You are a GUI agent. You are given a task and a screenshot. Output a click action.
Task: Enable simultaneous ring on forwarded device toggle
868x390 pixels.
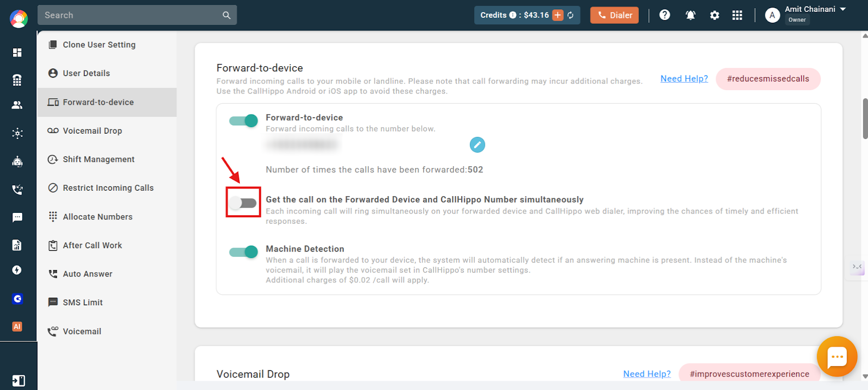(242, 203)
